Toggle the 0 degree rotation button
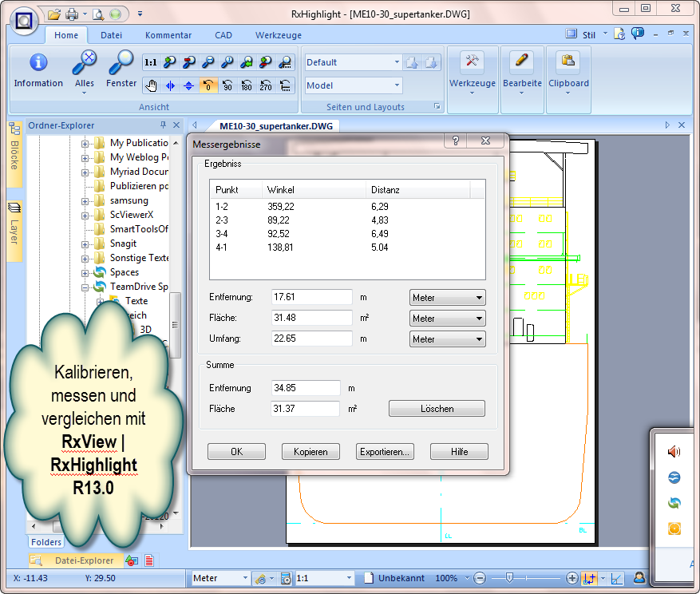The width and height of the screenshot is (700, 594). [208, 85]
